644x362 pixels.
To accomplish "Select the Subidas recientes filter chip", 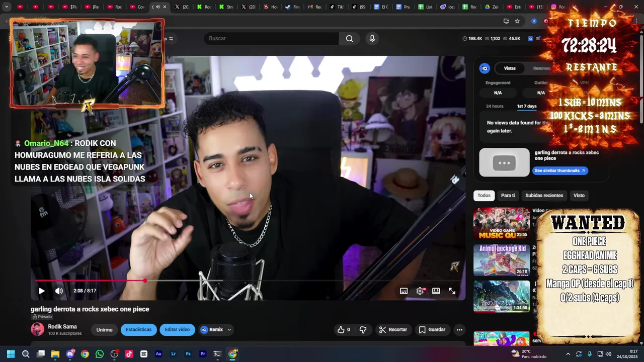I will [x=544, y=196].
